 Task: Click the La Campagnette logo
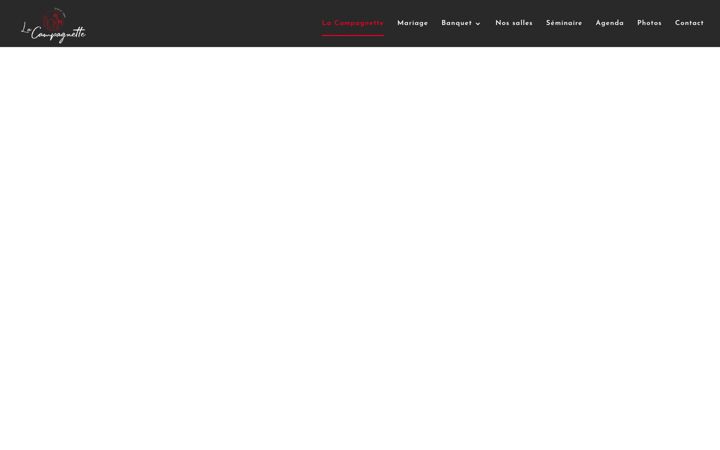pyautogui.click(x=53, y=25)
